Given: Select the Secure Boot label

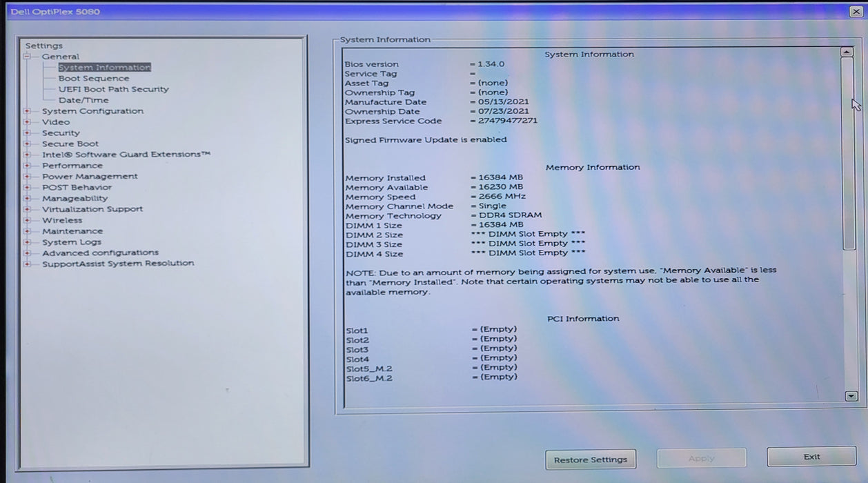Looking at the screenshot, I should (70, 144).
